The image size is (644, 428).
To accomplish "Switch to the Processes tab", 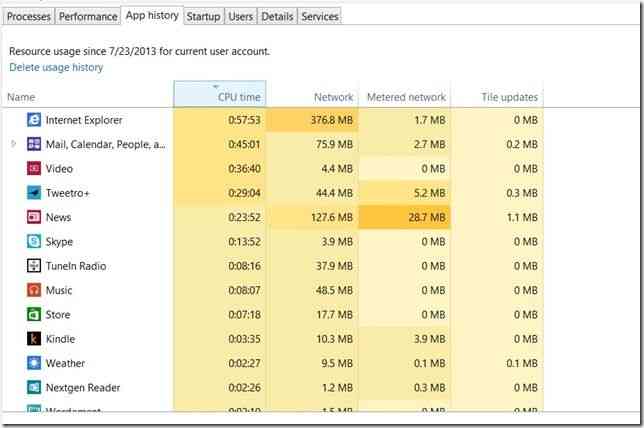I will pyautogui.click(x=28, y=16).
